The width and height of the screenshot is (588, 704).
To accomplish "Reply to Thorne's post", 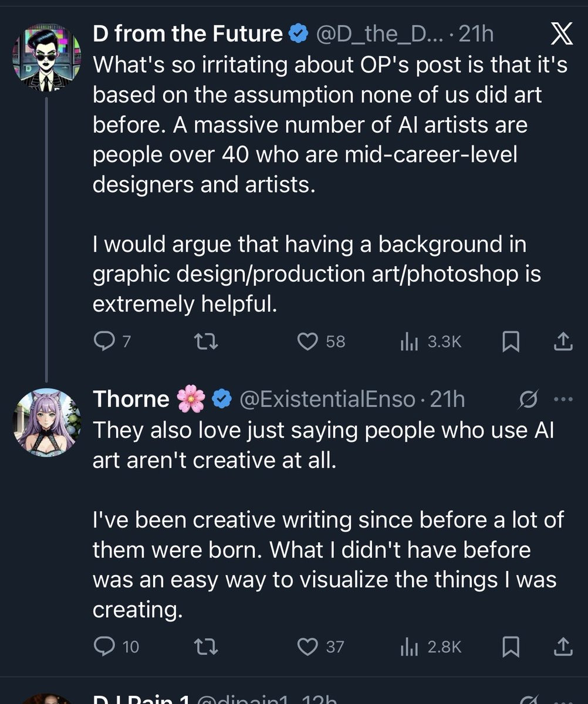I will point(104,647).
